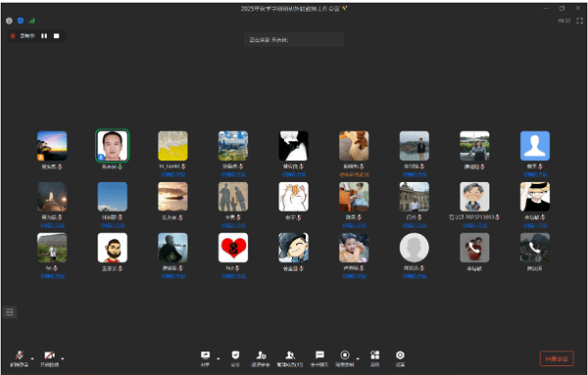Click blue label under baby photo avatar

click(x=354, y=276)
